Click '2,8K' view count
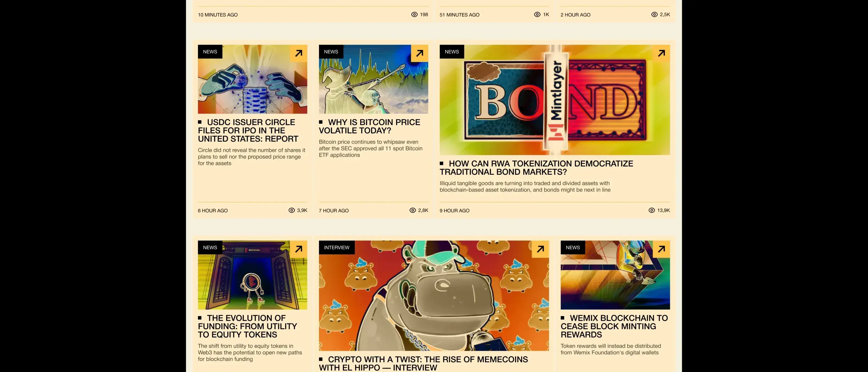 tap(423, 210)
